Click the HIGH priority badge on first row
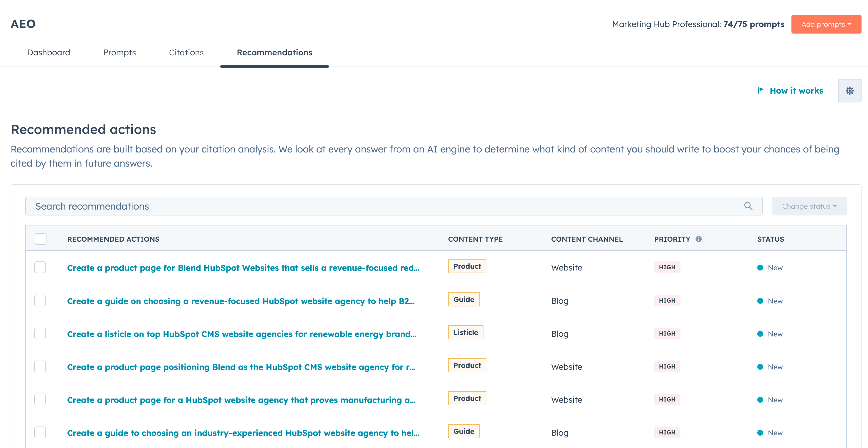 (667, 267)
